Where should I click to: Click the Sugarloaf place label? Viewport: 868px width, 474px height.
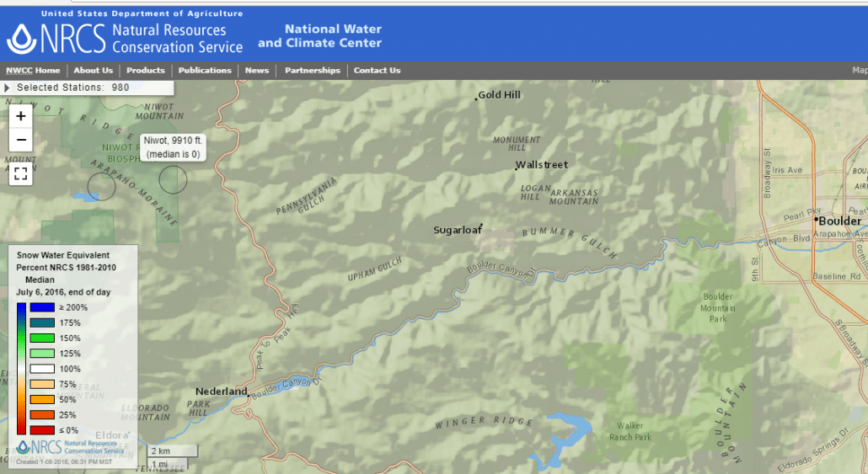pos(458,230)
